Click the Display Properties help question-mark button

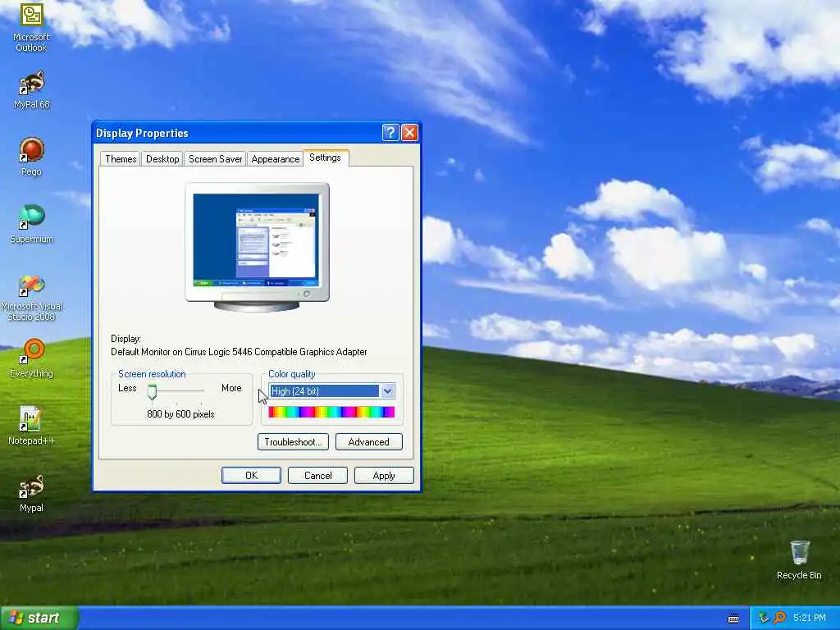390,132
